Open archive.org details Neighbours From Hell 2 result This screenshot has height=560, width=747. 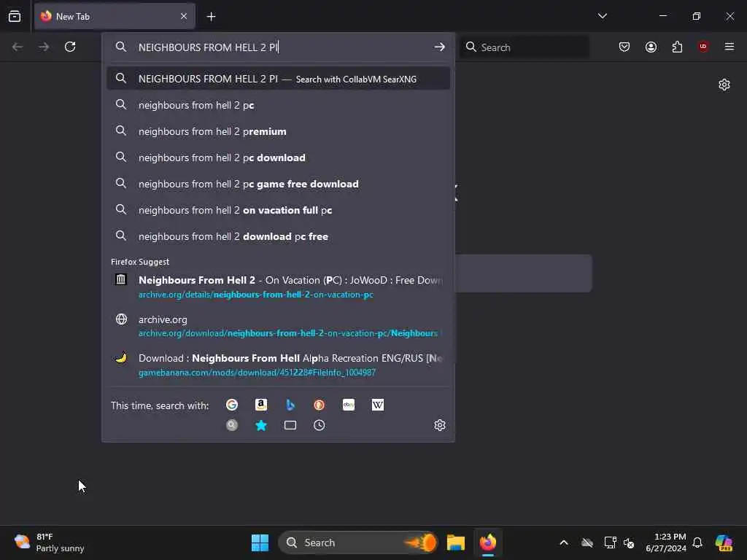tap(278, 287)
